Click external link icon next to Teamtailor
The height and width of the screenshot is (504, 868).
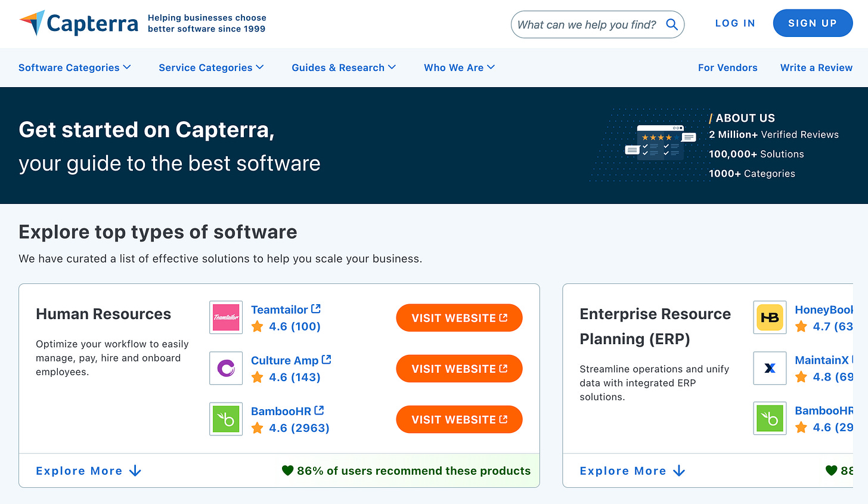(316, 309)
